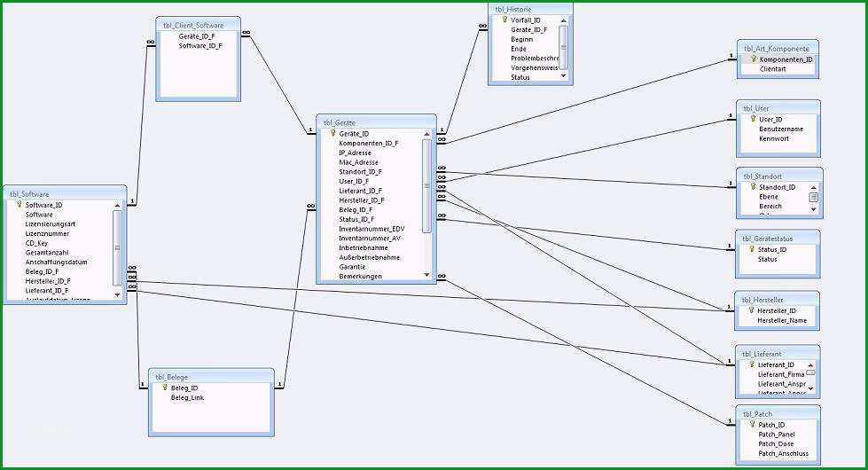Click the tbl_Lieferant scrollbar down arrow
Screen dimensions: 868x470
tap(811, 388)
